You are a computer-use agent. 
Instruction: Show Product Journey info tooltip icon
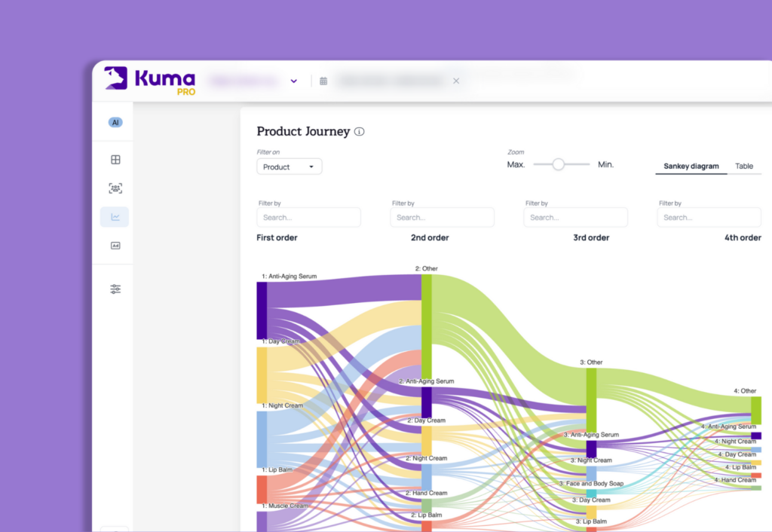(x=360, y=131)
